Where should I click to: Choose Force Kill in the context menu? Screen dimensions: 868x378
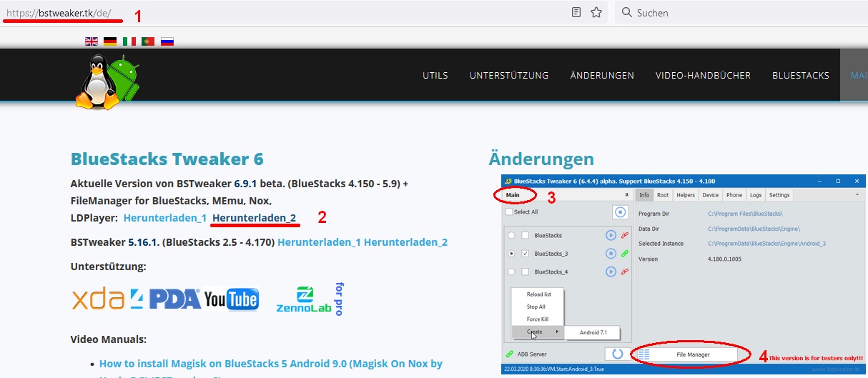pos(538,319)
